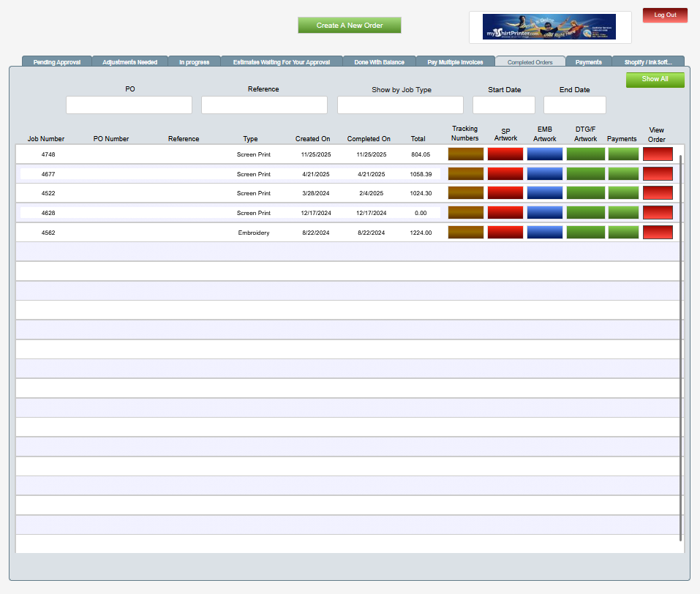Click total 1224.00 cell
This screenshot has height=594, width=700.
[x=421, y=233]
